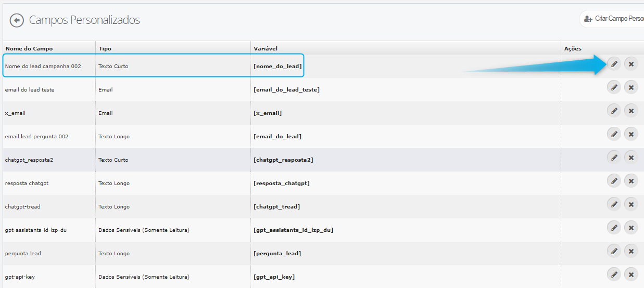Click the [gpt_api_key] variable cell
The width and height of the screenshot is (644, 288).
274,277
